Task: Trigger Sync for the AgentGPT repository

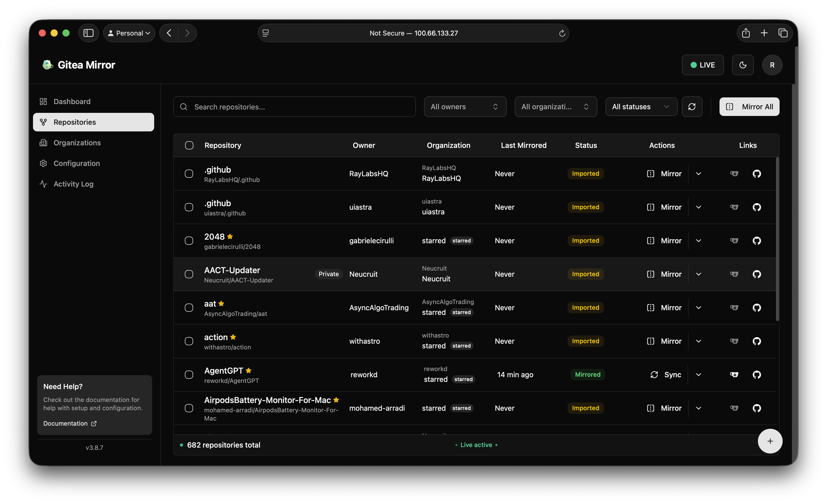Action: [666, 374]
